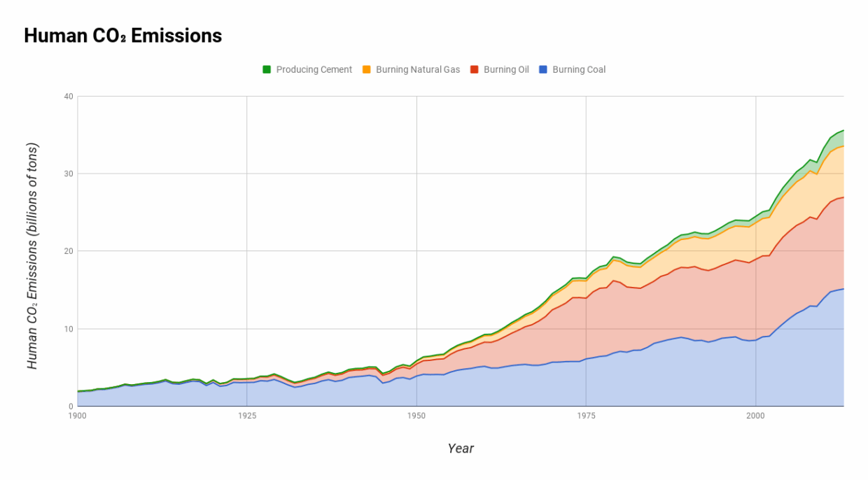Screen dimensions: 868x480
Task: Click the blue Burning Coal legend swatch
Action: pos(542,69)
